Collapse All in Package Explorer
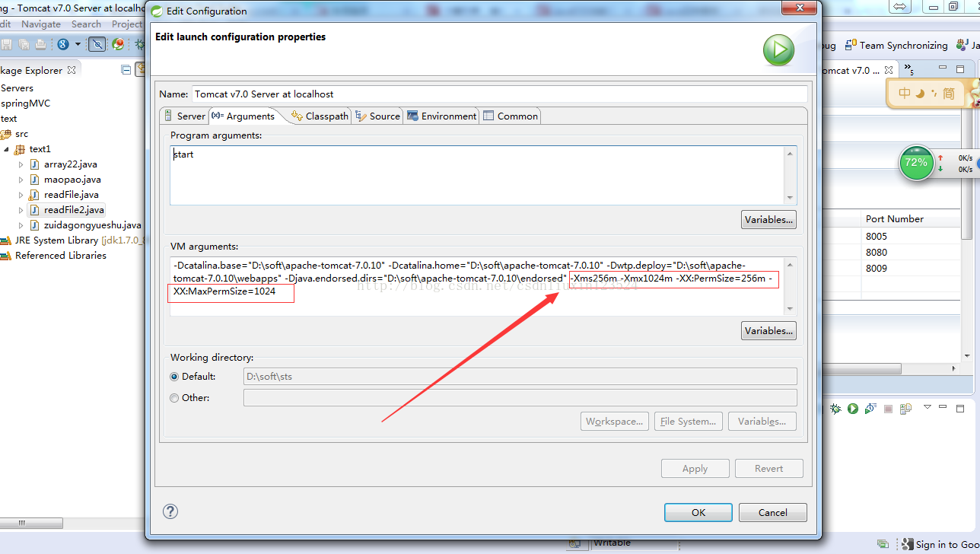This screenshot has width=980, height=554. point(126,70)
